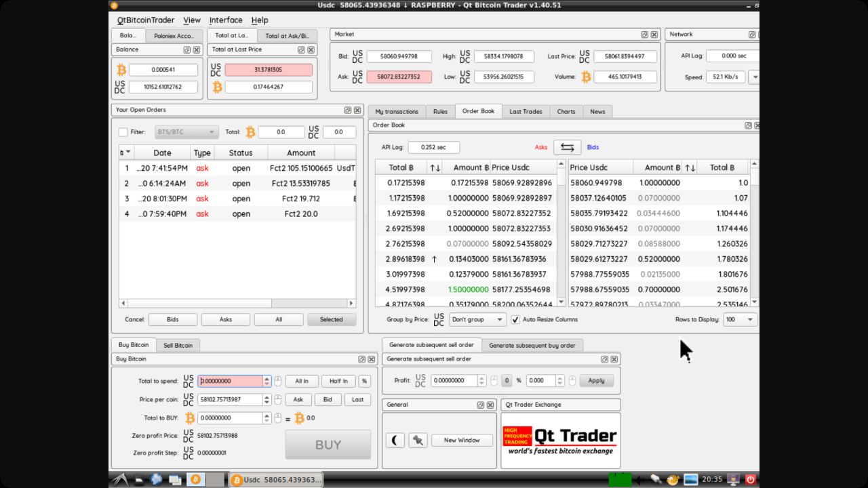The width and height of the screenshot is (868, 488).
Task: Float the Market panel
Action: (645, 35)
